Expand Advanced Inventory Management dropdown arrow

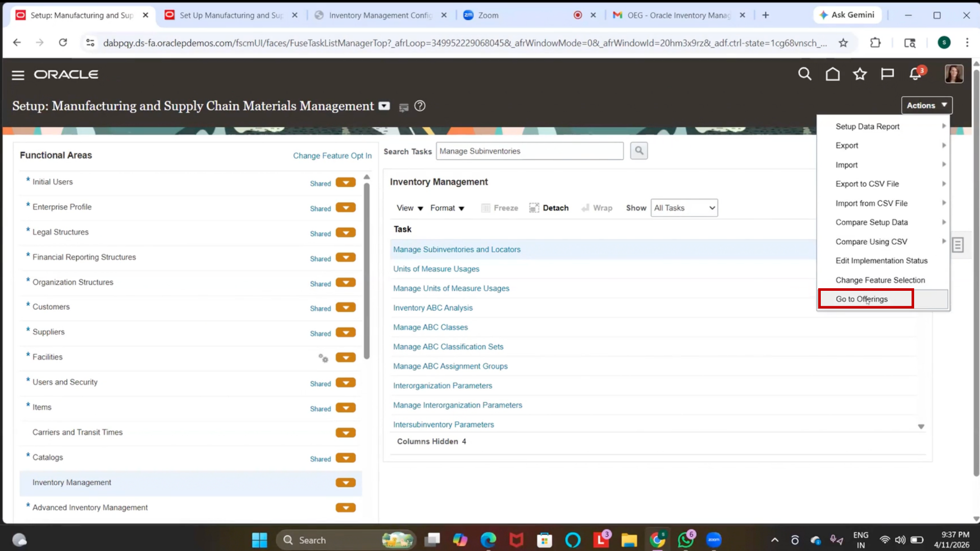click(346, 508)
